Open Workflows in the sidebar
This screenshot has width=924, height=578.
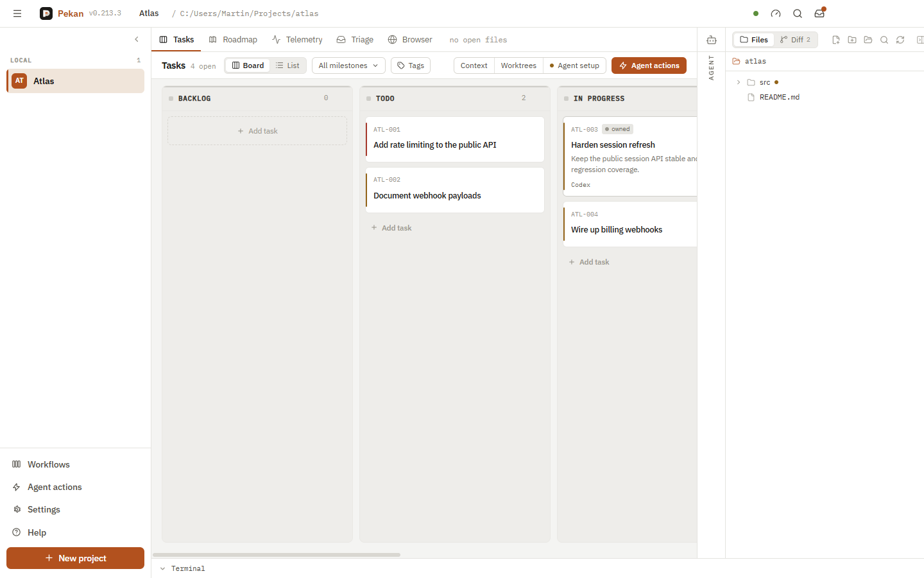pyautogui.click(x=75, y=464)
